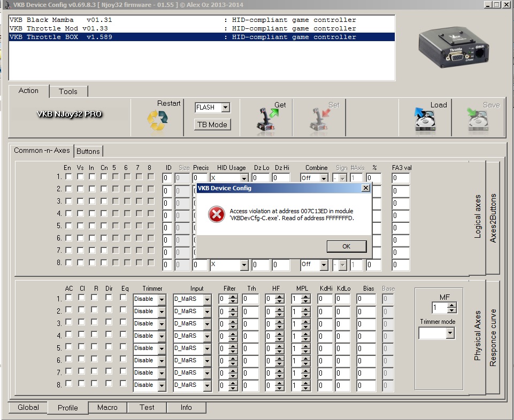
Task: Open the FLASH dropdown
Action: click(x=225, y=107)
